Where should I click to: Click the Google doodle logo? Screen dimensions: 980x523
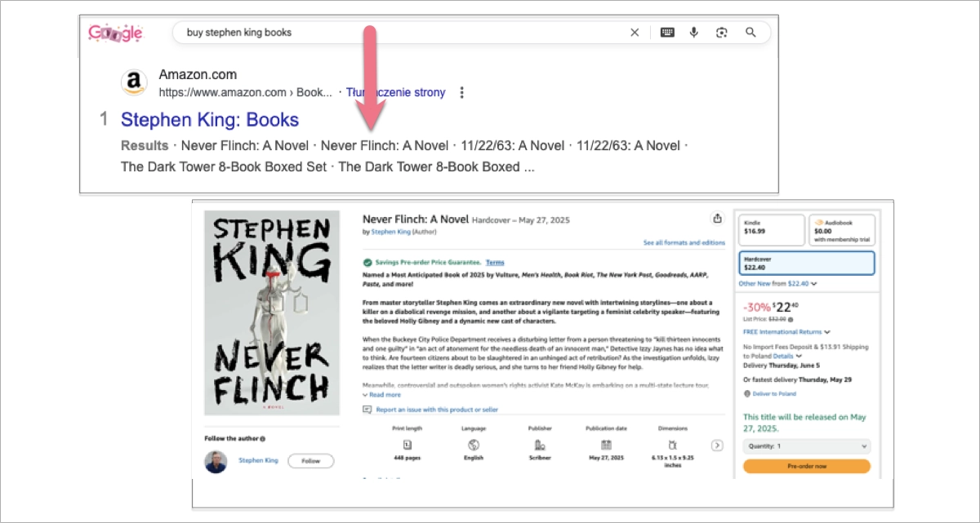pyautogui.click(x=115, y=33)
